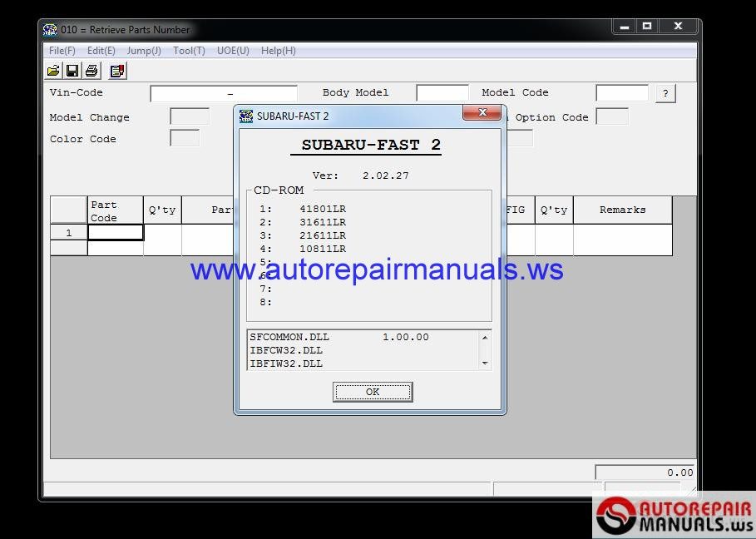Click the Open folder toolbar icon
The width and height of the screenshot is (756, 539).
(x=53, y=71)
